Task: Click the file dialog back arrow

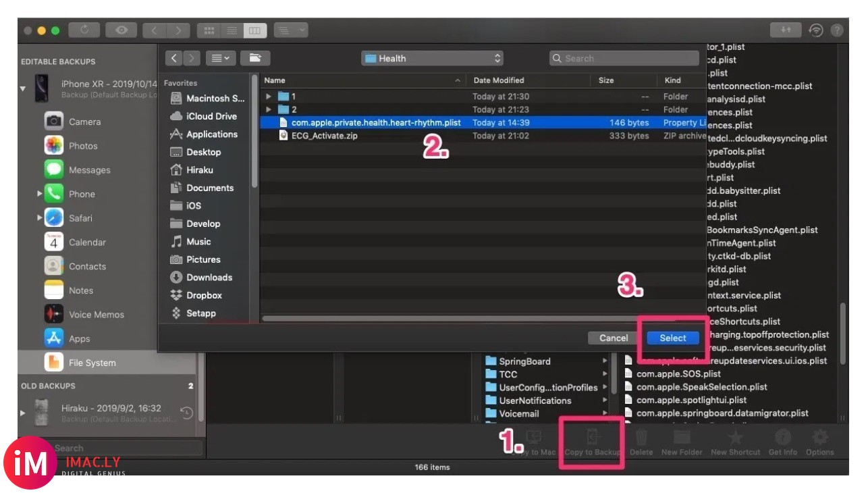Action: point(174,58)
